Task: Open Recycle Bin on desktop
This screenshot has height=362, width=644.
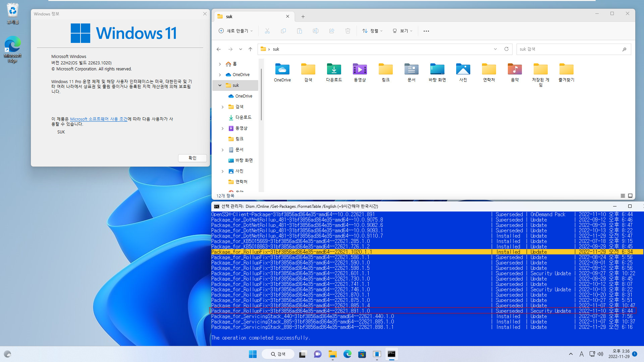Action: (x=12, y=14)
